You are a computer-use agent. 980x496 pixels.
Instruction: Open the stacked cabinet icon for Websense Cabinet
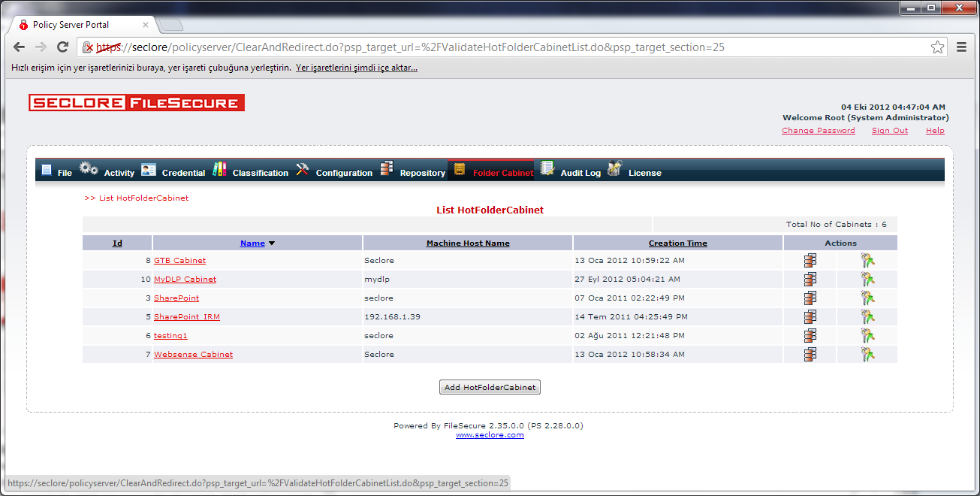coord(810,355)
